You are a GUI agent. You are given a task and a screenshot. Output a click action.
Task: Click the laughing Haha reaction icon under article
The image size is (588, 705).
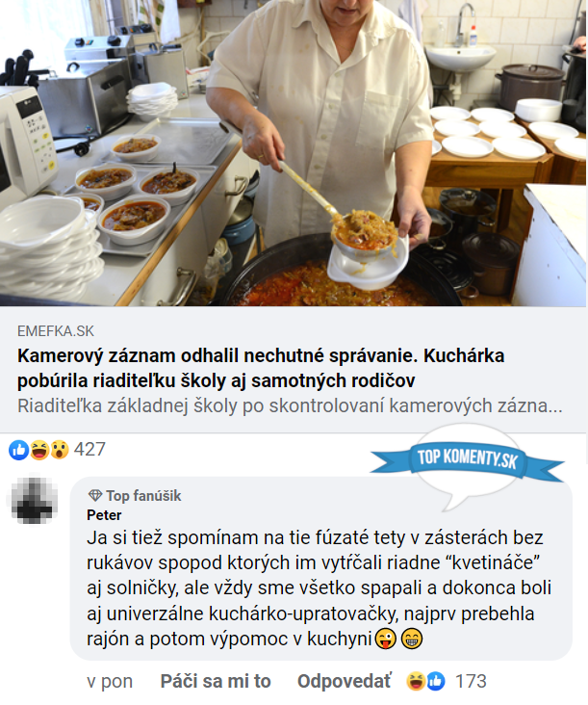(x=39, y=450)
